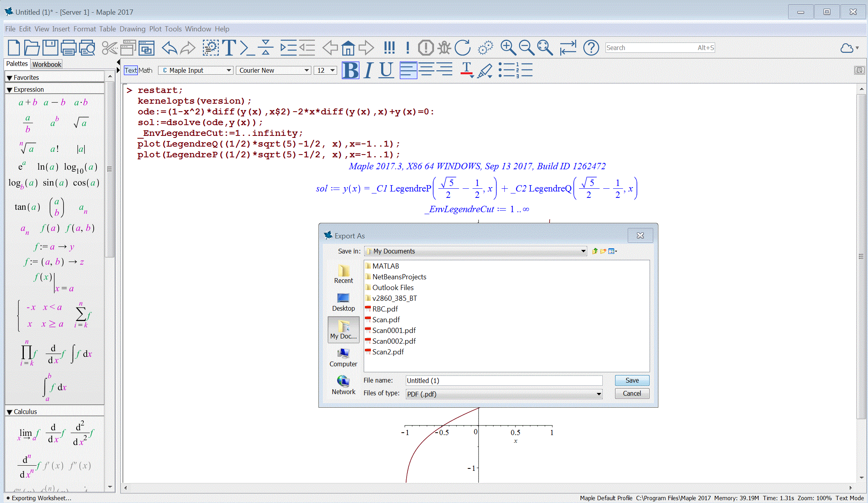
Task: Cut selection with scissors icon
Action: [110, 48]
